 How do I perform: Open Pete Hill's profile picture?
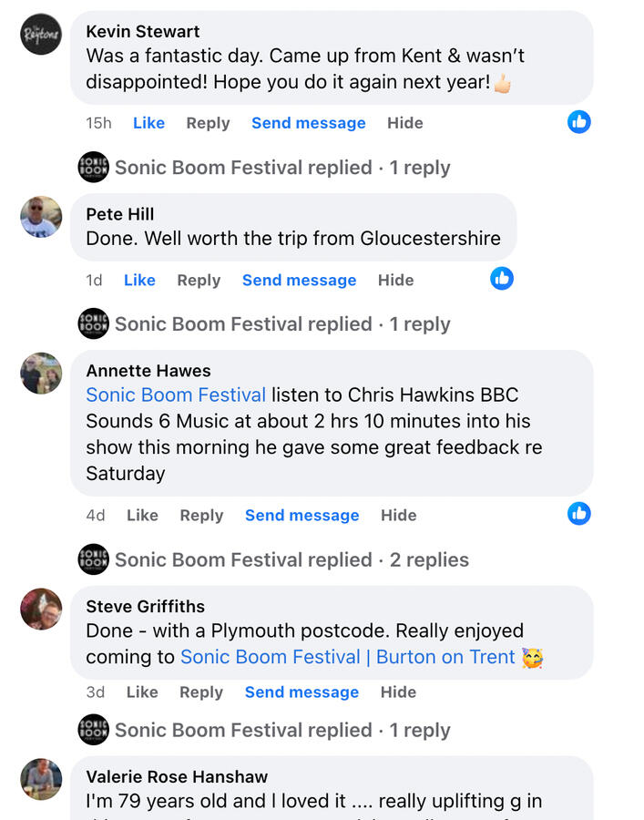click(x=41, y=217)
